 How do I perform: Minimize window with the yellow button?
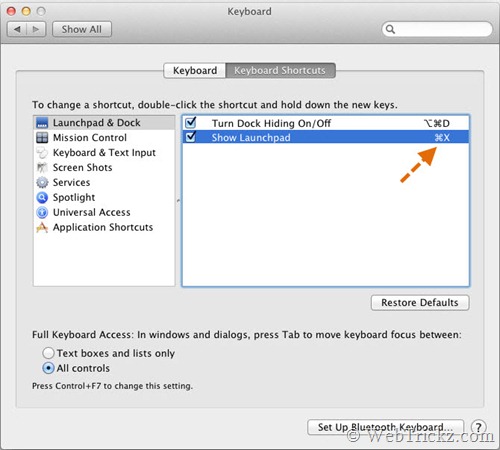(x=26, y=11)
